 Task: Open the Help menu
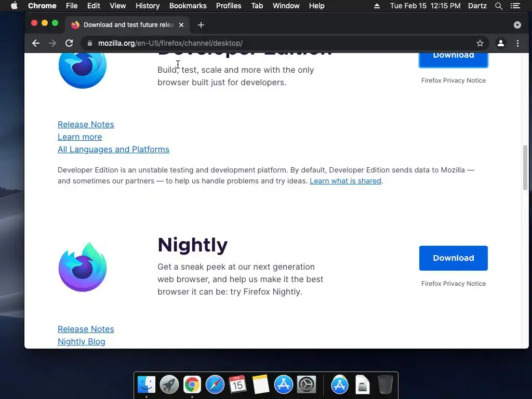[x=316, y=6]
